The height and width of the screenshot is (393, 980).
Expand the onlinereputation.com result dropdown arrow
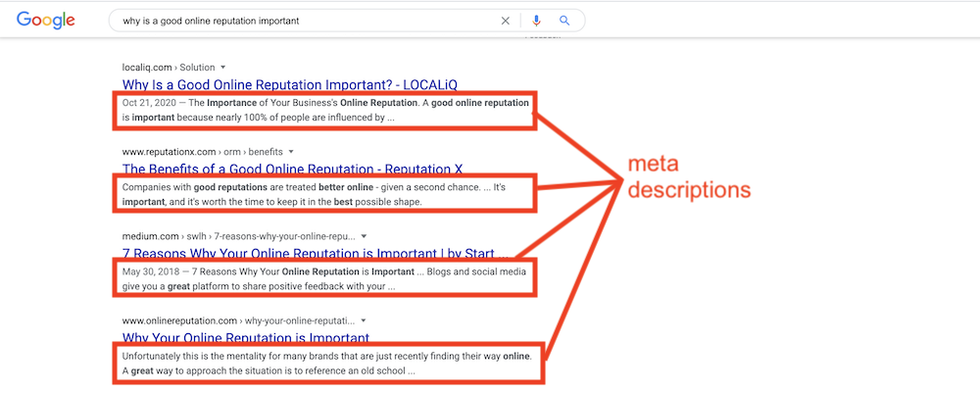364,320
